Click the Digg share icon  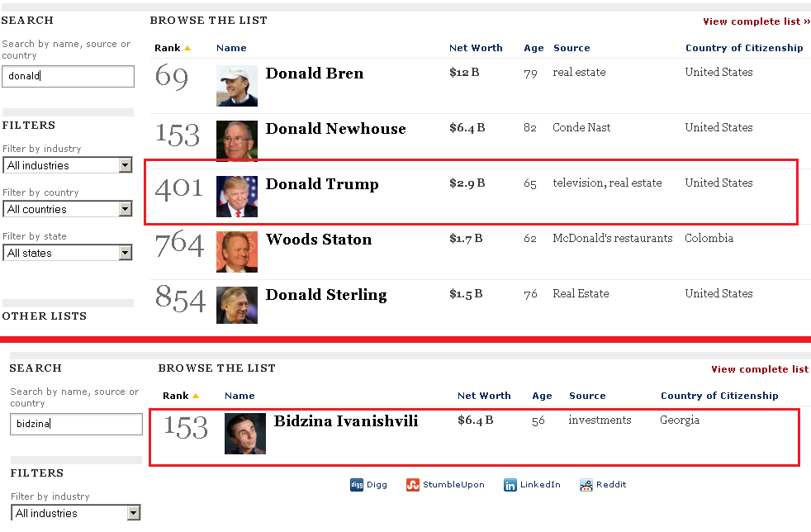[x=357, y=485]
